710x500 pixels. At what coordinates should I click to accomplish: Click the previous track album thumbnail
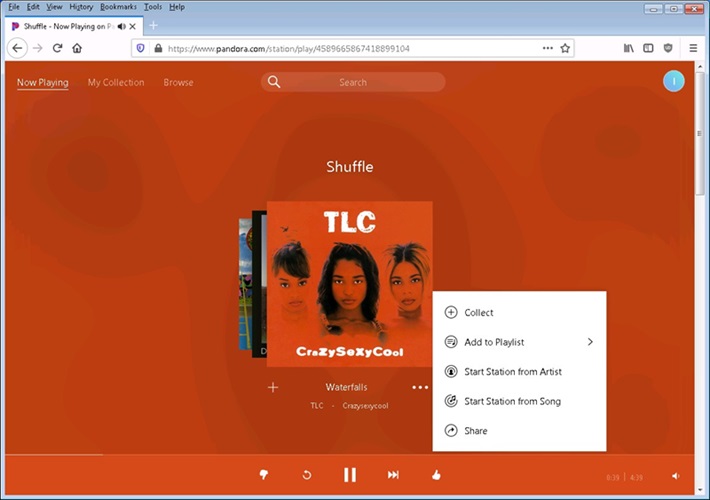(x=259, y=284)
